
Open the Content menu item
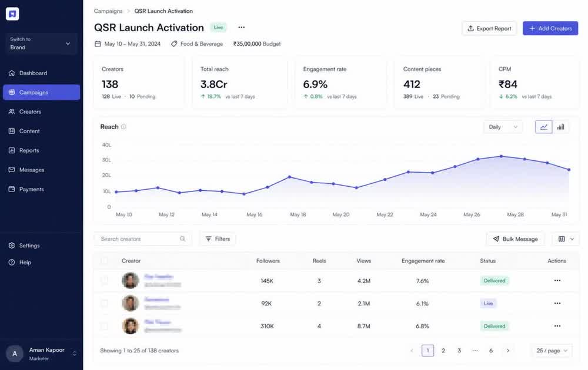click(41, 131)
